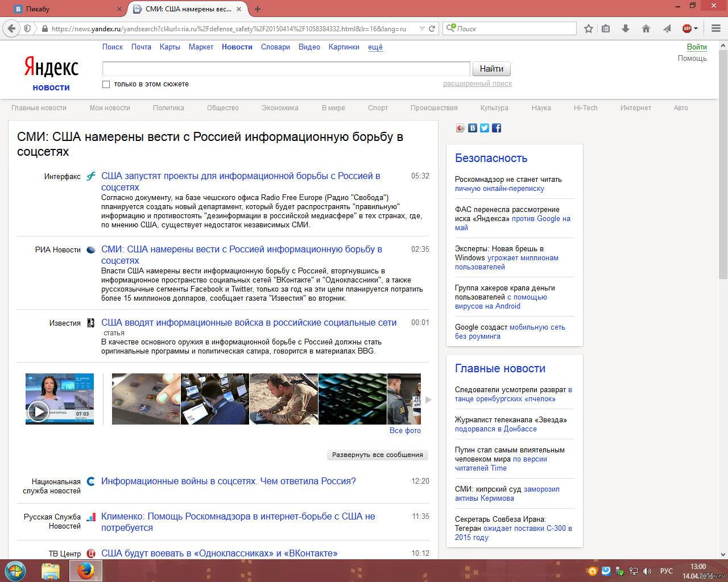Expand 'ещё' services menu
The height and width of the screenshot is (582, 728).
point(375,47)
